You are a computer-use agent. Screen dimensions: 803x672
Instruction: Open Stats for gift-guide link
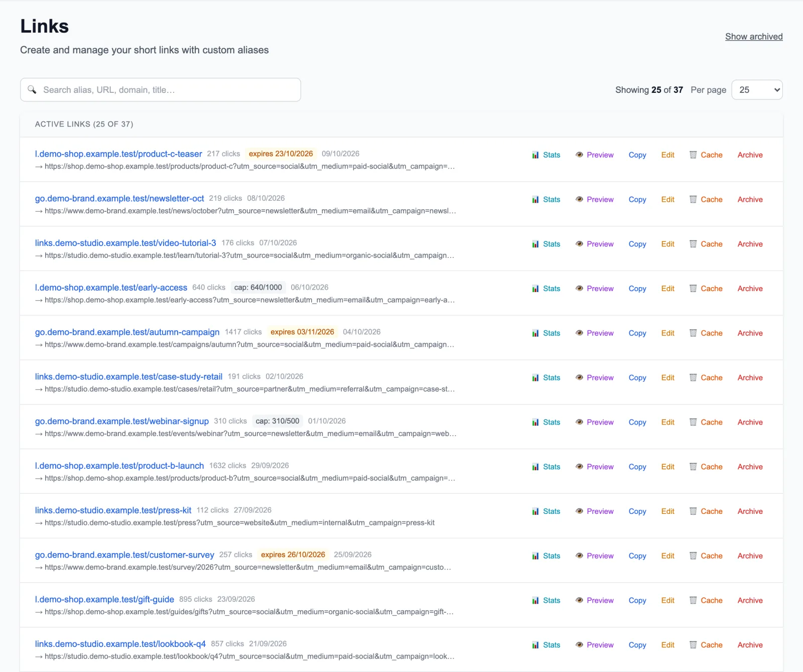[x=546, y=601]
